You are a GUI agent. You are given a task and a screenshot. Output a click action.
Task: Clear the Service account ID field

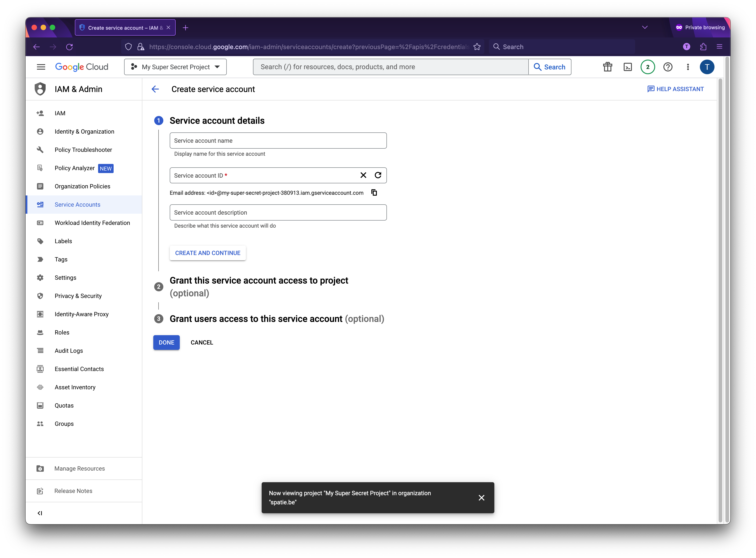point(363,175)
